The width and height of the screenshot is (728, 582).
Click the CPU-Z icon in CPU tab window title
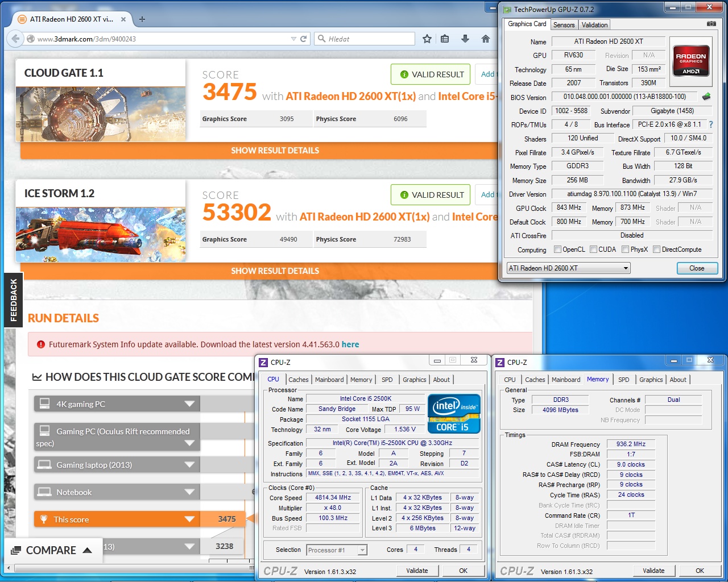263,362
